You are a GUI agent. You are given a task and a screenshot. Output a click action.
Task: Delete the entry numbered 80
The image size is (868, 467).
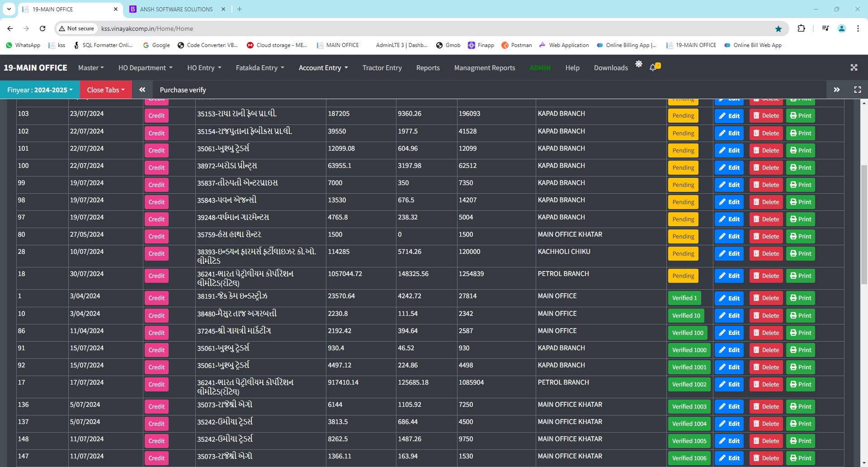click(x=766, y=237)
